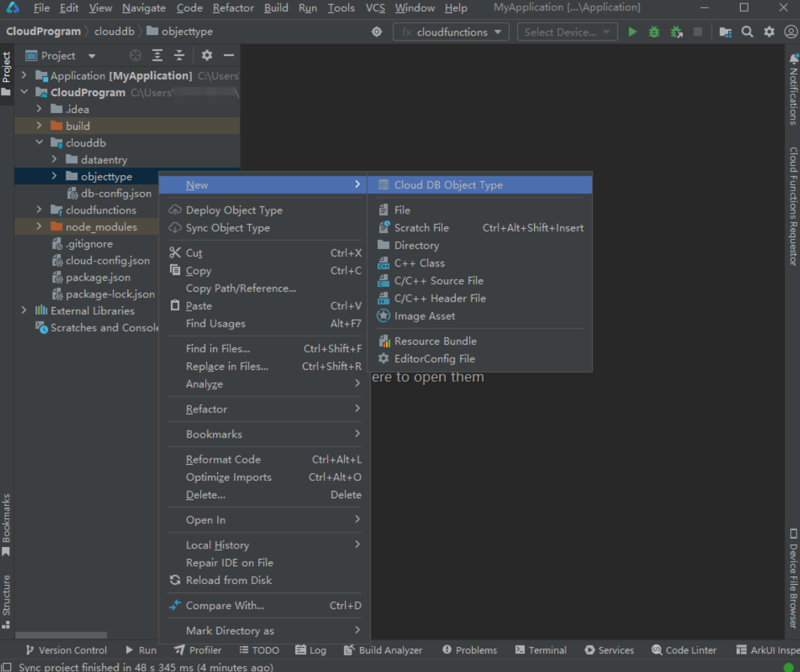The width and height of the screenshot is (800, 672).
Task: Click the Debug bug icon
Action: (x=654, y=32)
